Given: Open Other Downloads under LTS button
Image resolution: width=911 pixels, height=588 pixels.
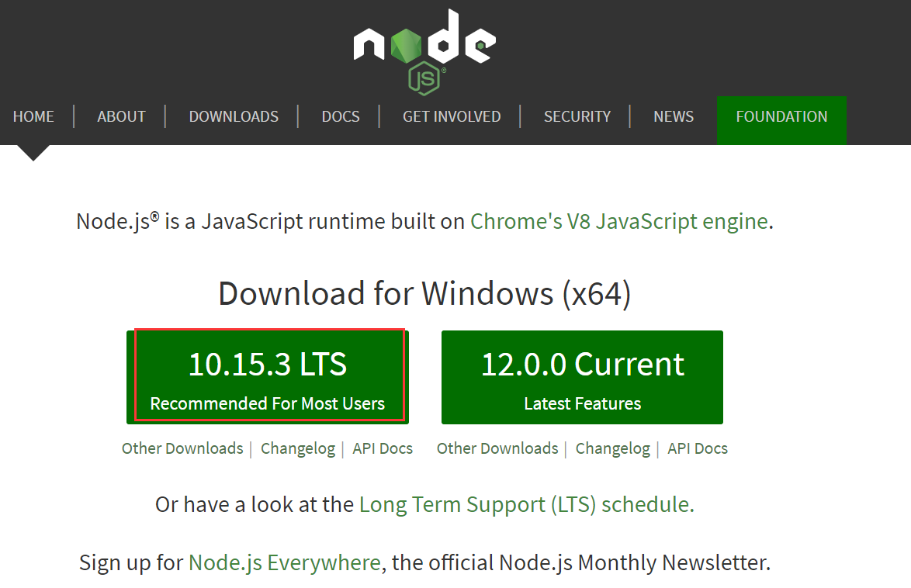Looking at the screenshot, I should 182,448.
